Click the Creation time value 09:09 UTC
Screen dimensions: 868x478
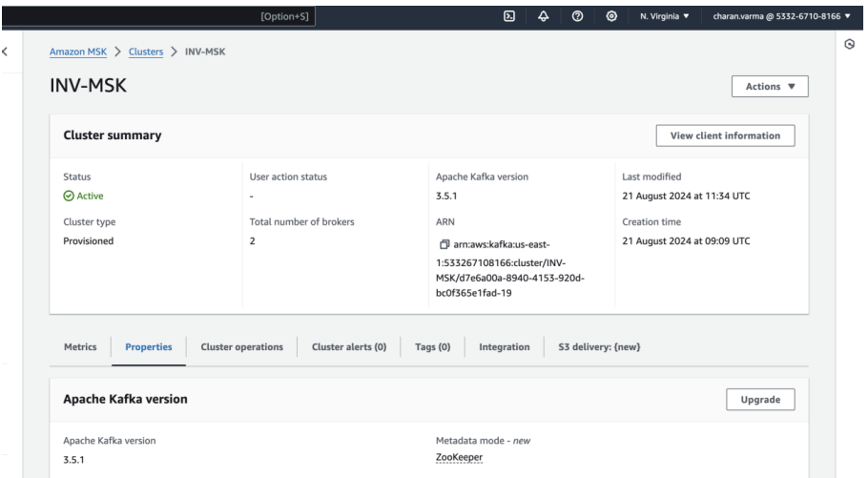[686, 241]
